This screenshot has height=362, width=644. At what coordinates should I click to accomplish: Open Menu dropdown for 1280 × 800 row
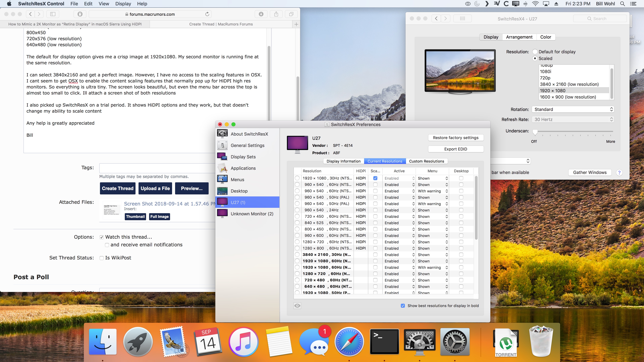point(433,248)
